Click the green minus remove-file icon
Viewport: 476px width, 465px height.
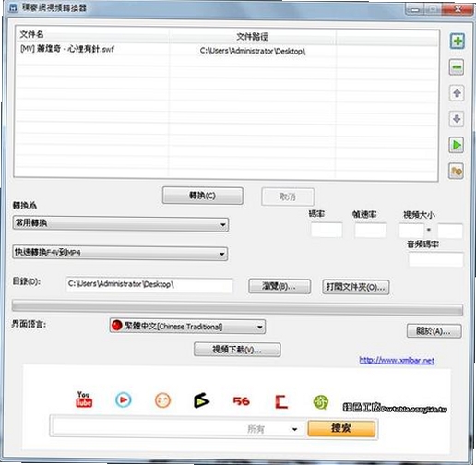coord(457,67)
